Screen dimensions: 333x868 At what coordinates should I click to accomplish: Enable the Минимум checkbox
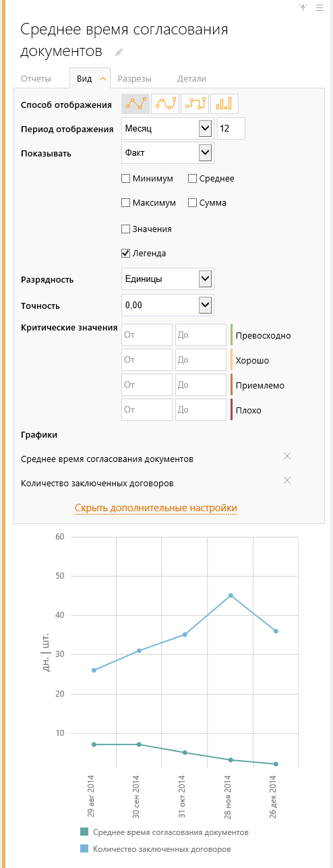click(125, 179)
